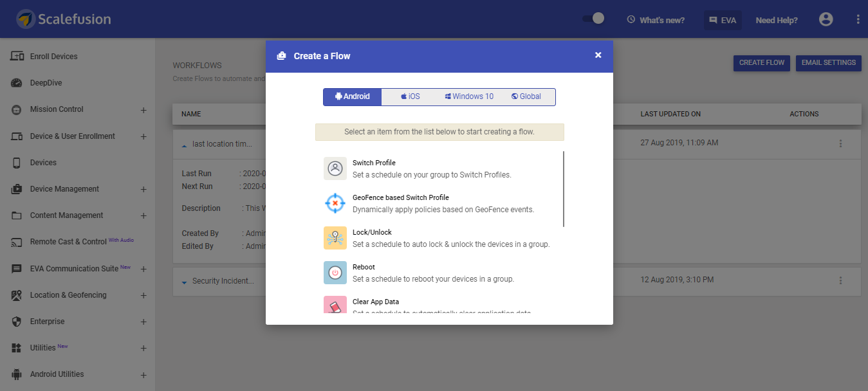The width and height of the screenshot is (868, 391).
Task: Open the EVA chat button in header
Action: pos(723,20)
